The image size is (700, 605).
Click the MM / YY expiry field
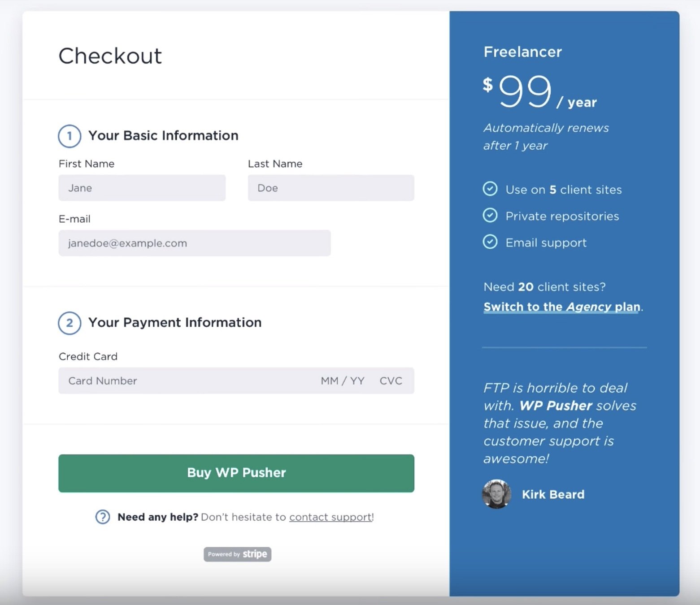(343, 380)
